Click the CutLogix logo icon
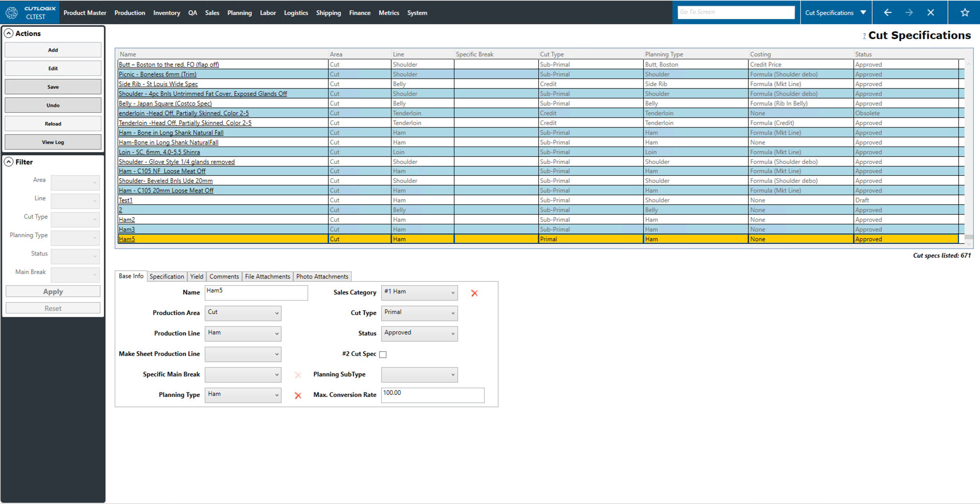980x504 pixels. 12,13
